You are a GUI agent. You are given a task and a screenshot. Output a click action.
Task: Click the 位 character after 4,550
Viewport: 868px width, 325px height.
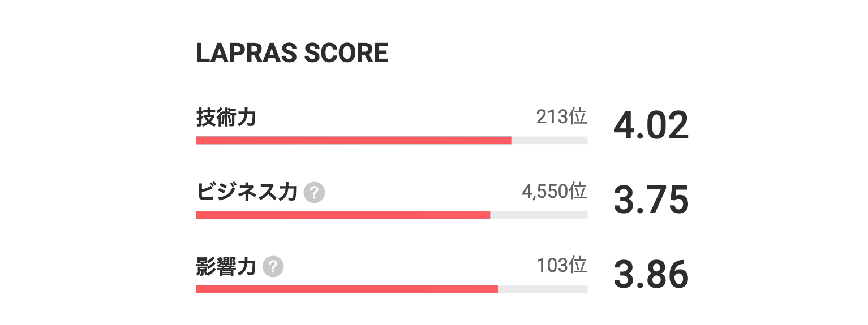[578, 191]
